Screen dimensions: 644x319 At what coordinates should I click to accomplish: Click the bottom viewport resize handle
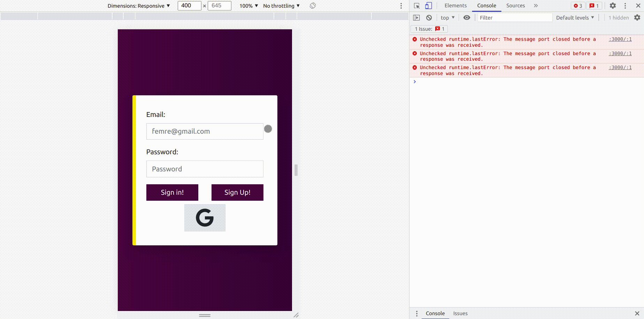click(205, 315)
